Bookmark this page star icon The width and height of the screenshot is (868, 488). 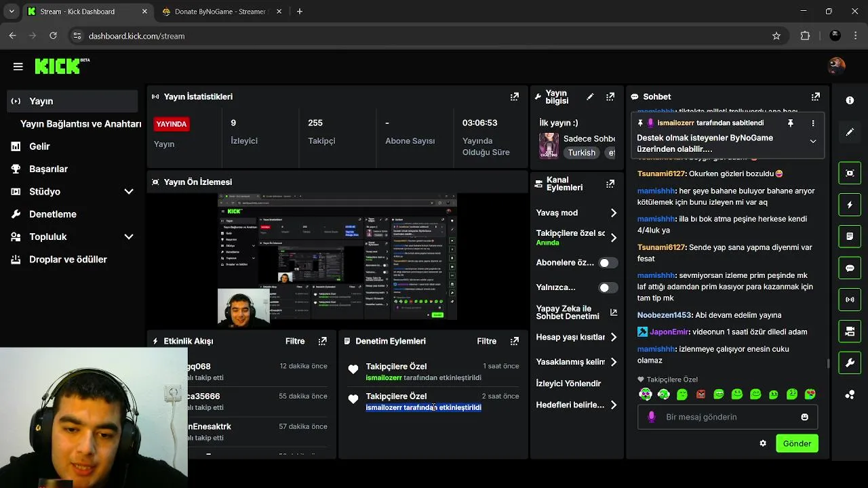click(x=776, y=36)
